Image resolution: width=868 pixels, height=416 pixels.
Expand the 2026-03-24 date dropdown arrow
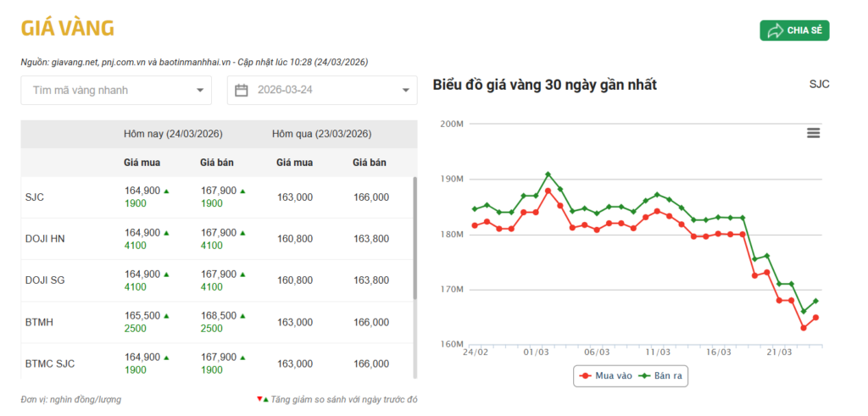406,90
